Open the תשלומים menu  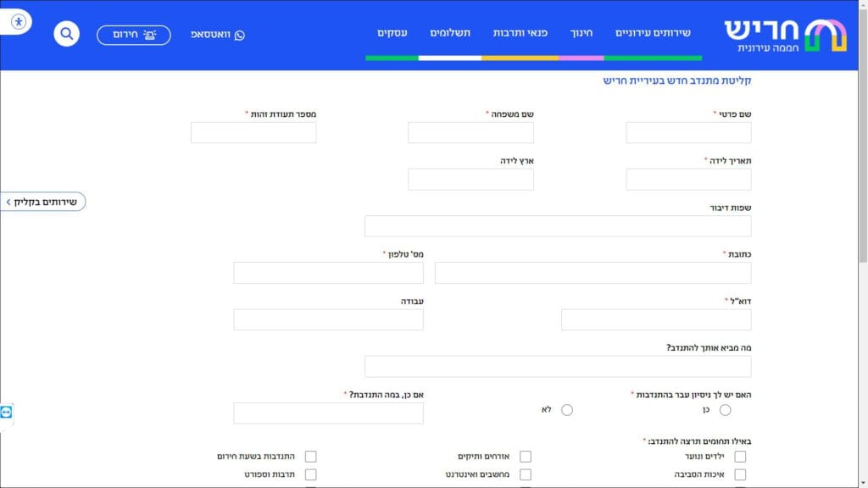pos(450,33)
